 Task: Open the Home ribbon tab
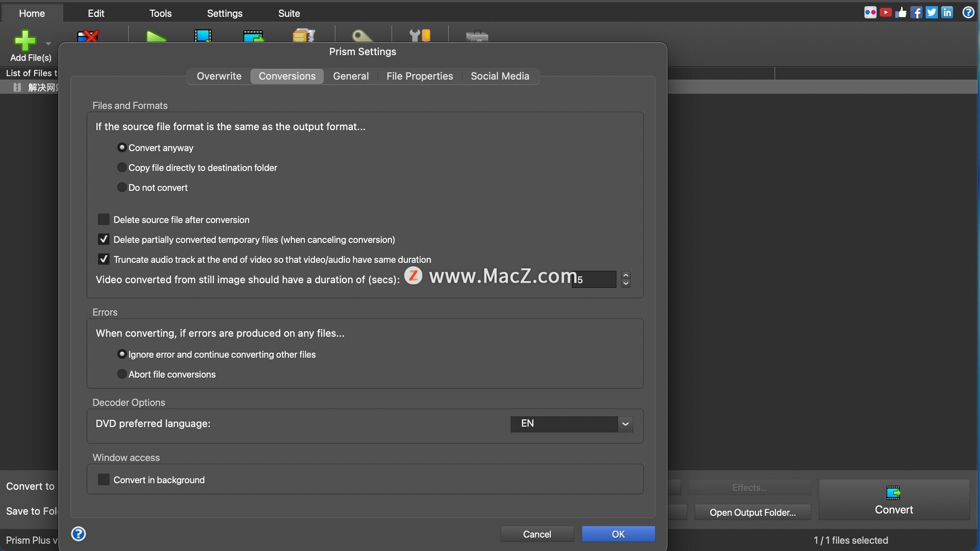[x=32, y=13]
